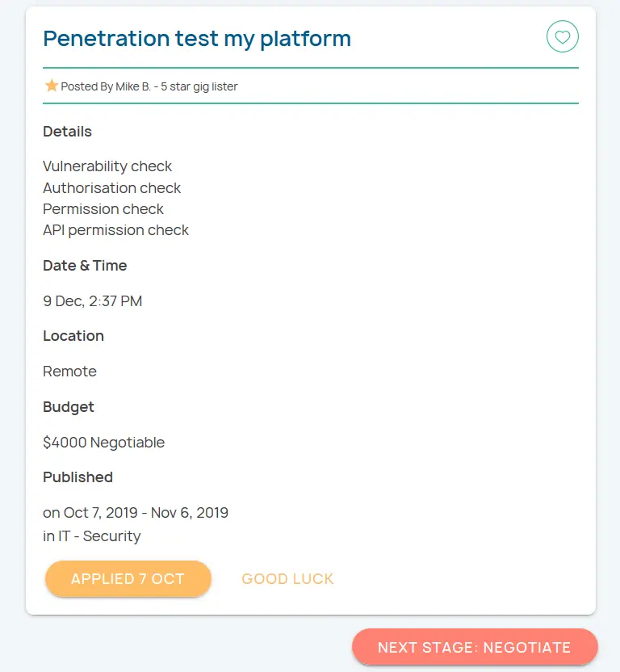Open the Penetration test my platform title
This screenshot has height=672, width=620.
coord(197,38)
